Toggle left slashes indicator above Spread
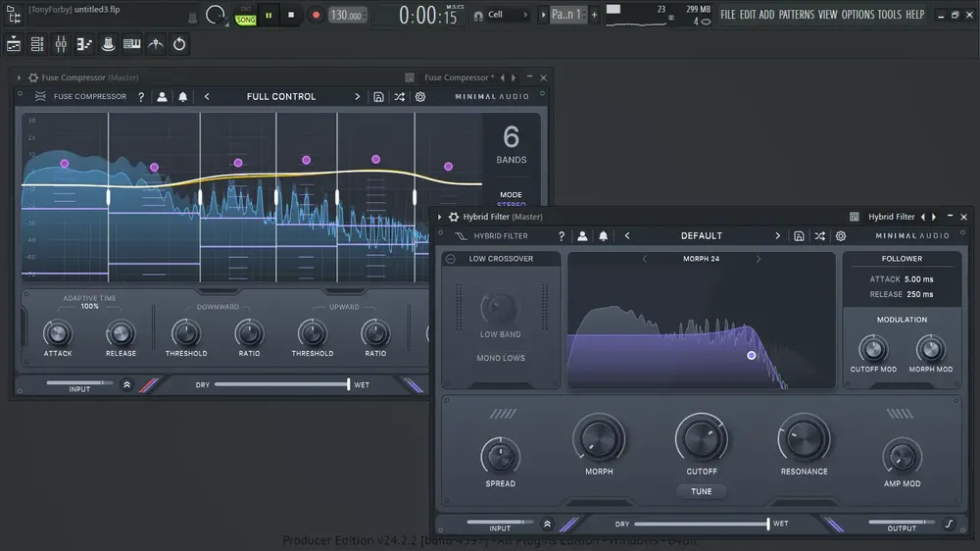 tap(503, 414)
